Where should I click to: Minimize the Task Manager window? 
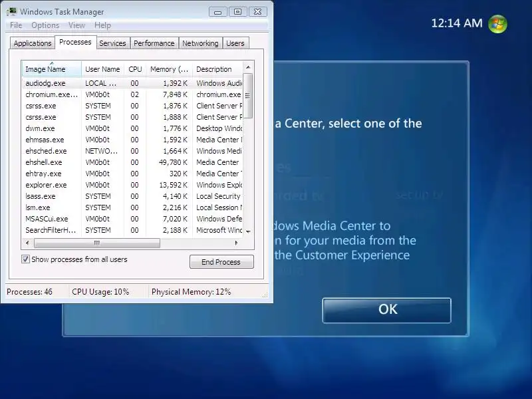pos(218,12)
